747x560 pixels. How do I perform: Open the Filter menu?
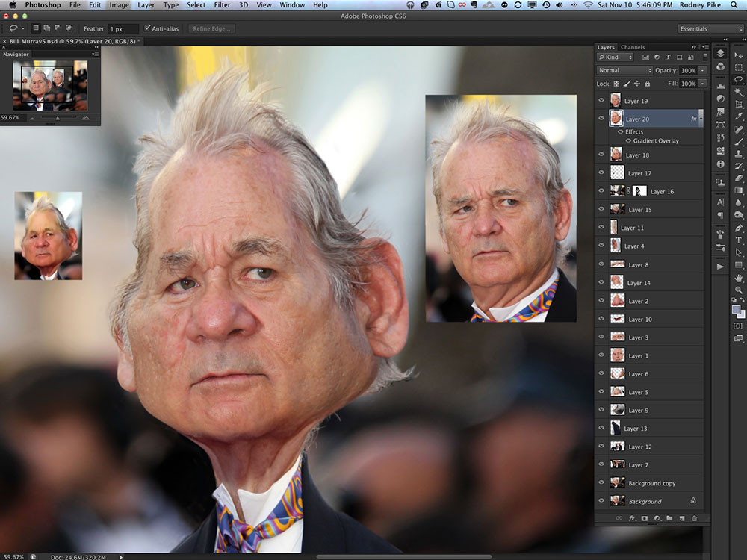222,4
